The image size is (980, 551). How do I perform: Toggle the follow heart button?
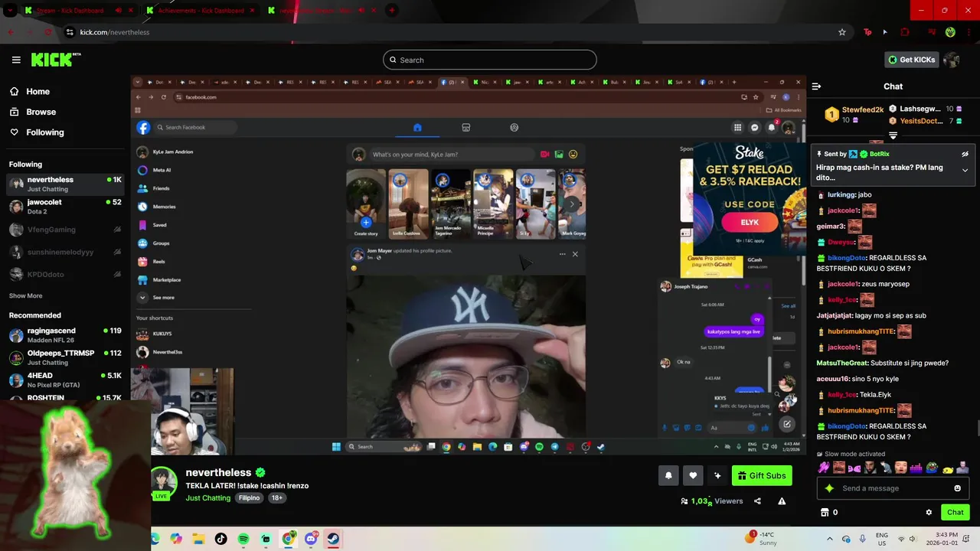[693, 475]
